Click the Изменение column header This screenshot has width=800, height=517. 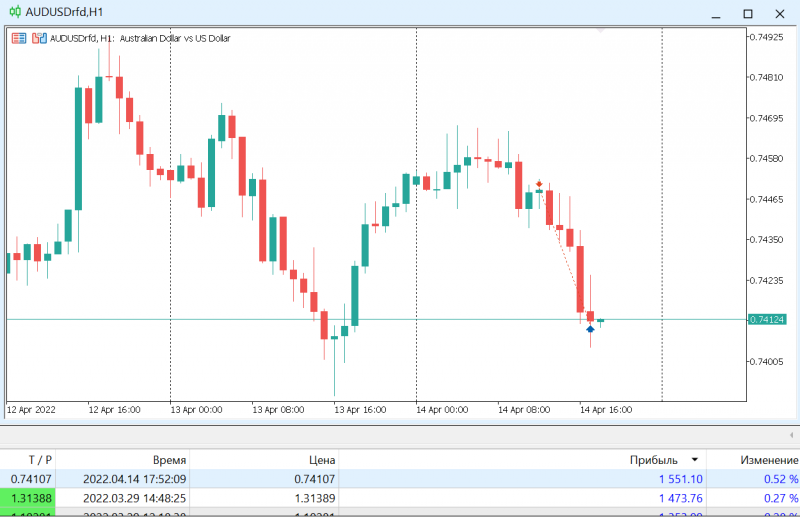click(x=769, y=460)
